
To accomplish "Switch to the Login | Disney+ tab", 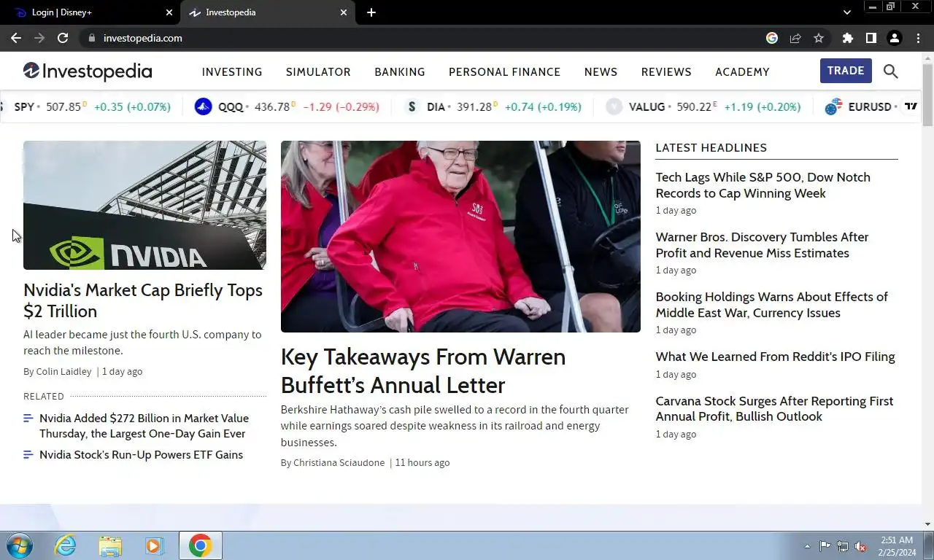I will (x=90, y=12).
